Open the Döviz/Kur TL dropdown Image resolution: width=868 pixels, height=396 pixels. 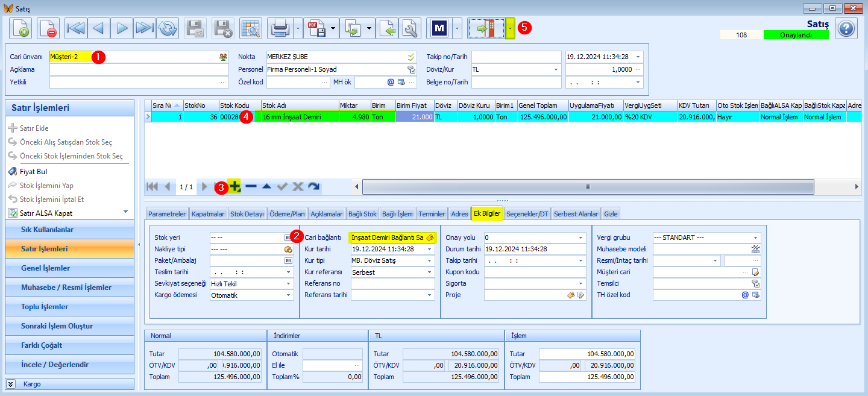[x=555, y=69]
